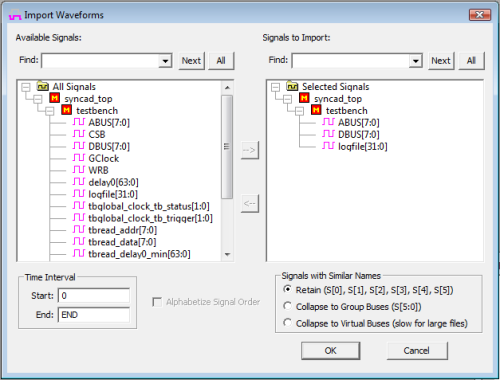Click the Available Signals scrollbar thumb
Screen dimensions: 500x380
227,147
